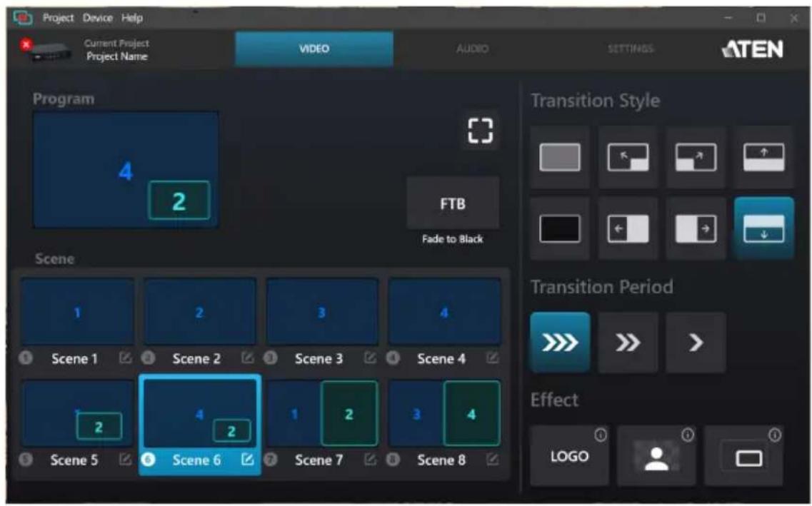The image size is (812, 506).
Task: Open the Device menu
Action: 97,18
